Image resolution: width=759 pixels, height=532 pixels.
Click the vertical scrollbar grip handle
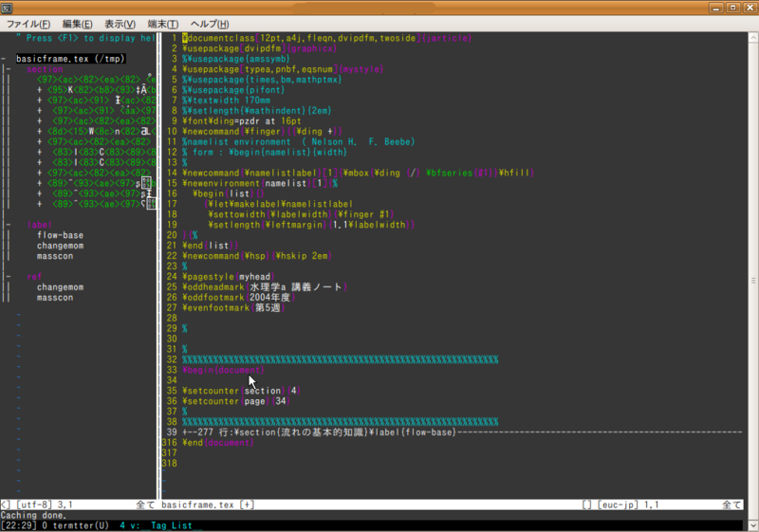tap(753, 281)
